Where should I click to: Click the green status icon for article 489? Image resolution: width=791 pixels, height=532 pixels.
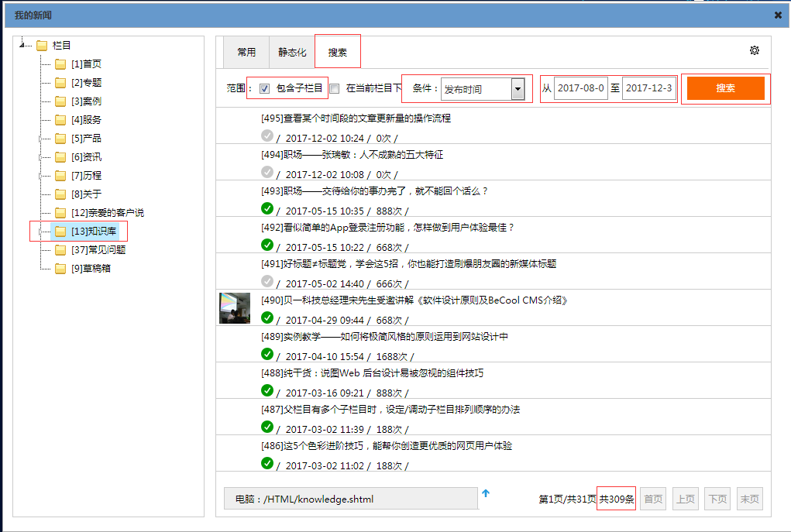(x=267, y=354)
